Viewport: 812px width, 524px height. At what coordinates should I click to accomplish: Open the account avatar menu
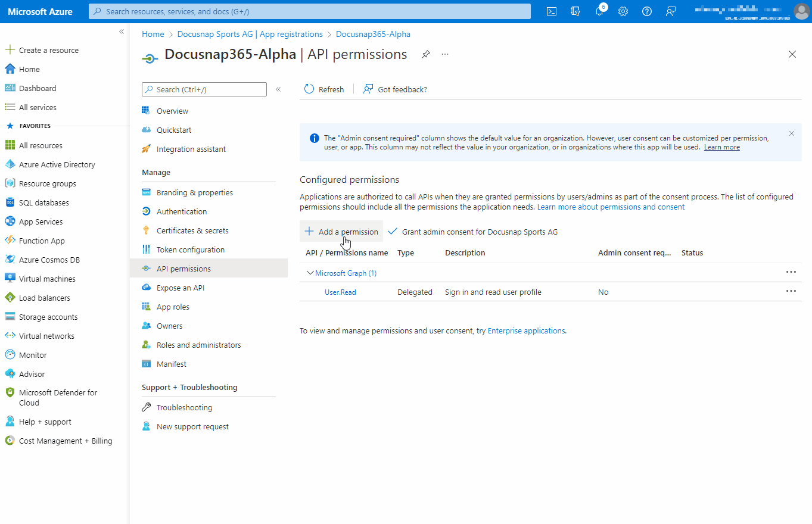coord(801,11)
